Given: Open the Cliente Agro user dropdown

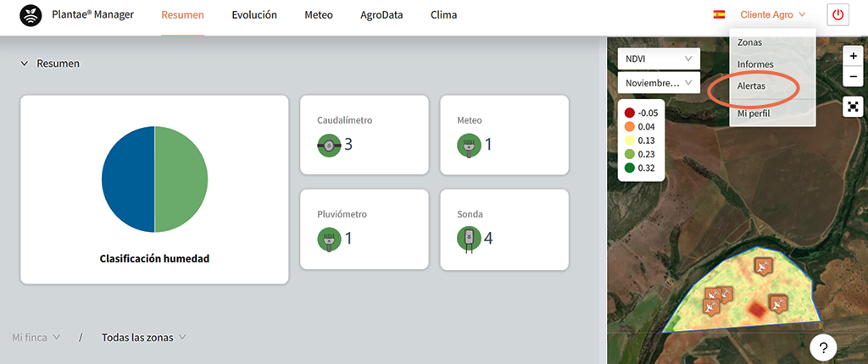Looking at the screenshot, I should tap(772, 15).
